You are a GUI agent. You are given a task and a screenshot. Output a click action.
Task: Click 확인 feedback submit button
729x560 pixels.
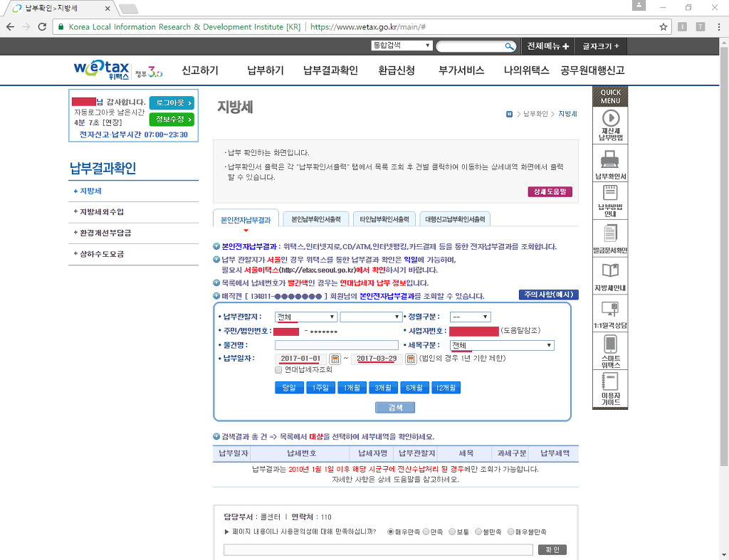(x=552, y=550)
